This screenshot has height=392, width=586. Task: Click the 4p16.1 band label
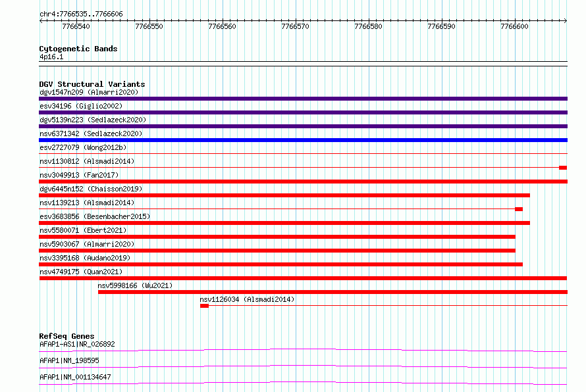click(x=51, y=57)
